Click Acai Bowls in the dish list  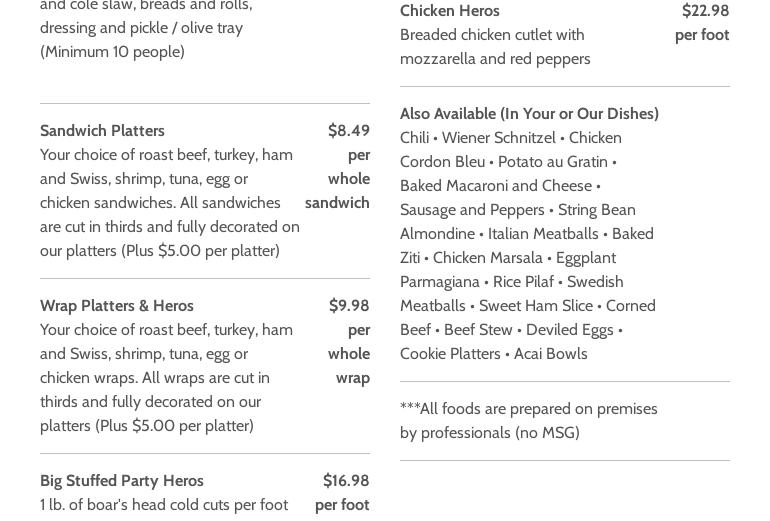tap(550, 354)
